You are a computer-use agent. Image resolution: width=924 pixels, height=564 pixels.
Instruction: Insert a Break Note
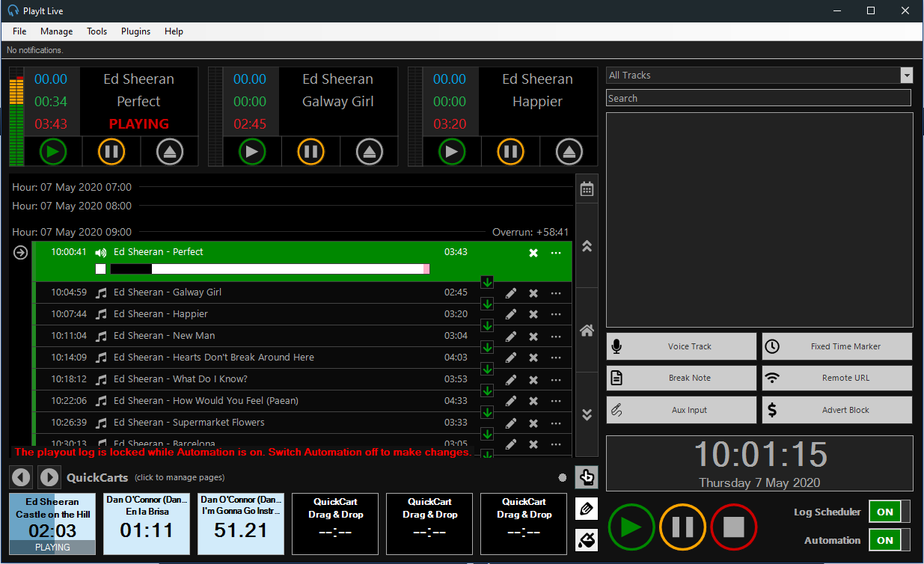click(682, 378)
